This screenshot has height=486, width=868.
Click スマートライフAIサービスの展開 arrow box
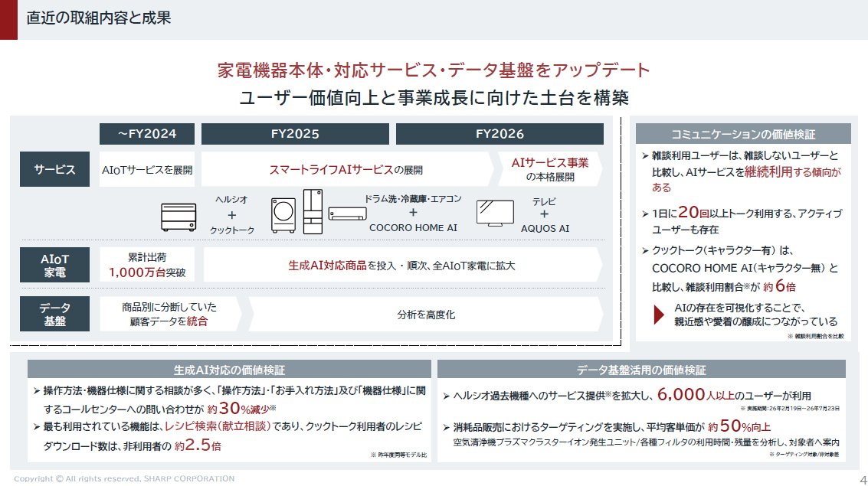tap(346, 169)
